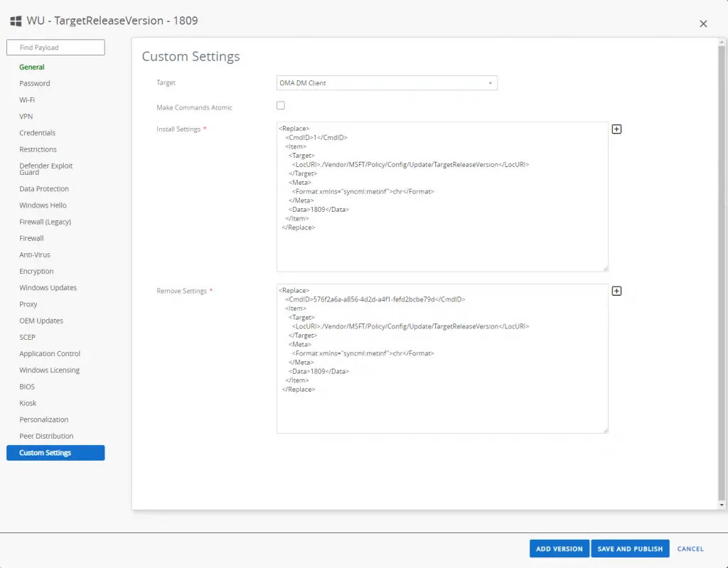
Task: Open the Windows Updates payload
Action: [48, 287]
